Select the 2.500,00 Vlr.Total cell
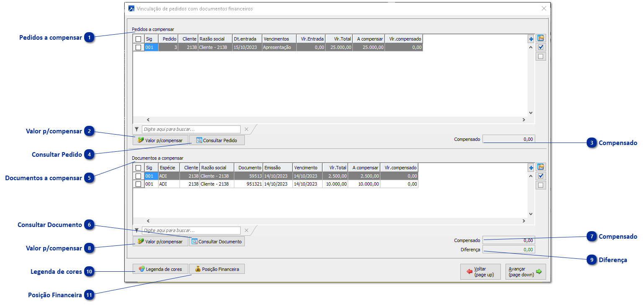This screenshot has width=644, height=306. pyautogui.click(x=335, y=176)
